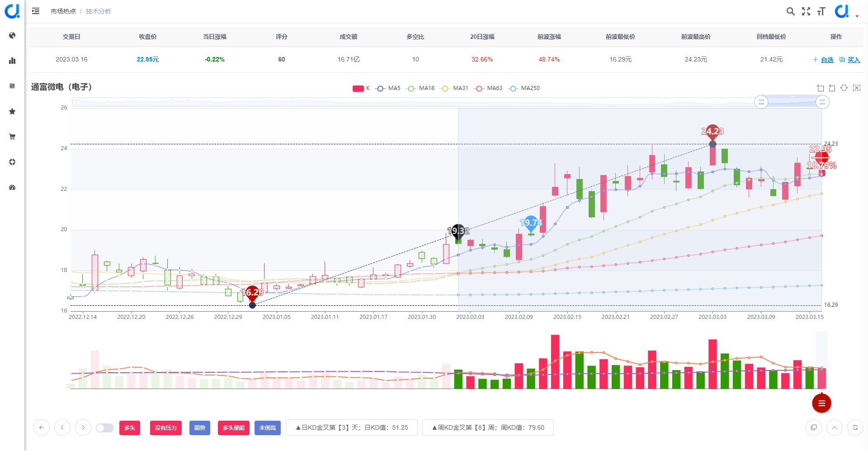Grab the left data zoom handle
The width and height of the screenshot is (868, 451).
tap(761, 102)
